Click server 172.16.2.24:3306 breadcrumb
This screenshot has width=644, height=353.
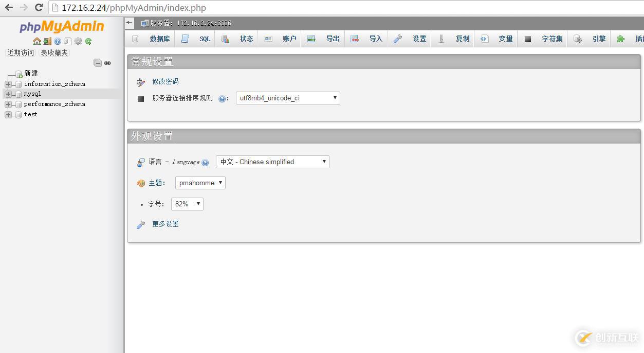click(191, 23)
